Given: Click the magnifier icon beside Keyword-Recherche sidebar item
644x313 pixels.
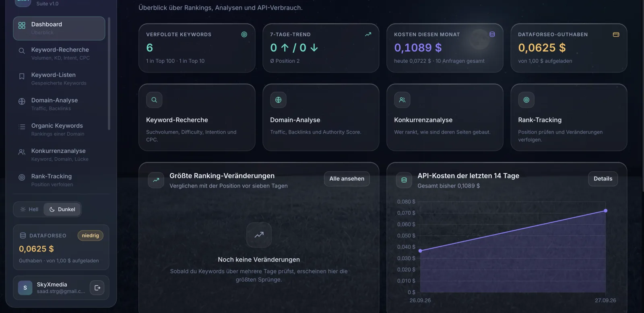Looking at the screenshot, I should pos(22,51).
